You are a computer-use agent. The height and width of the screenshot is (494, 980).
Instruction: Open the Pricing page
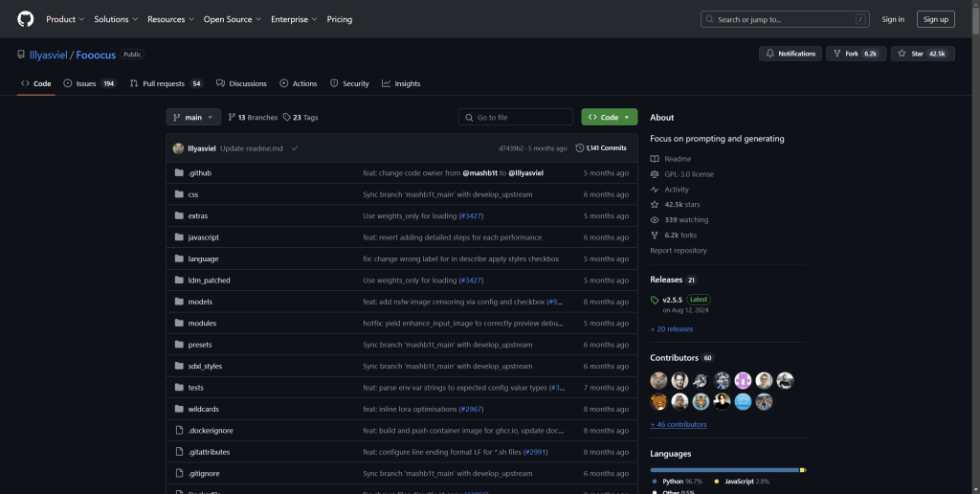[340, 19]
